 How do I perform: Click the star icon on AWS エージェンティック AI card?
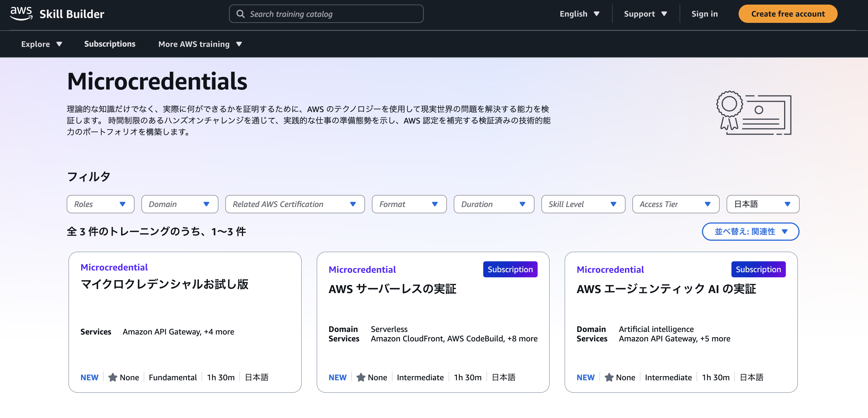609,377
